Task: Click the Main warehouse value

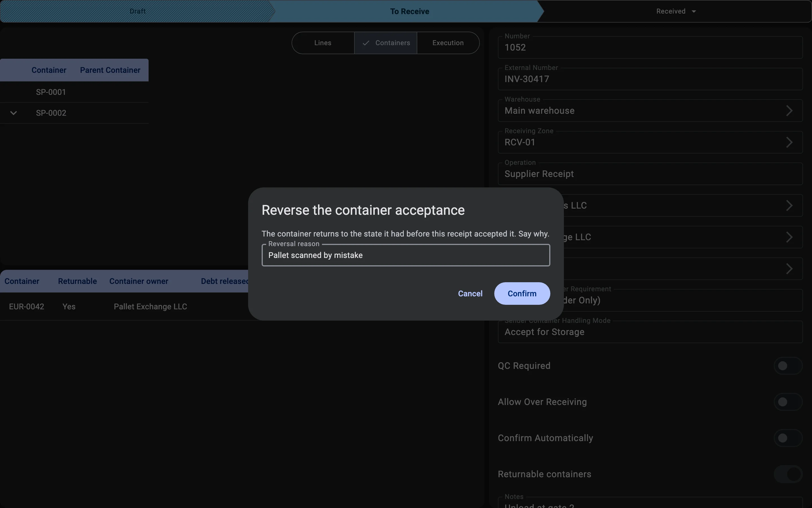Action: click(539, 111)
